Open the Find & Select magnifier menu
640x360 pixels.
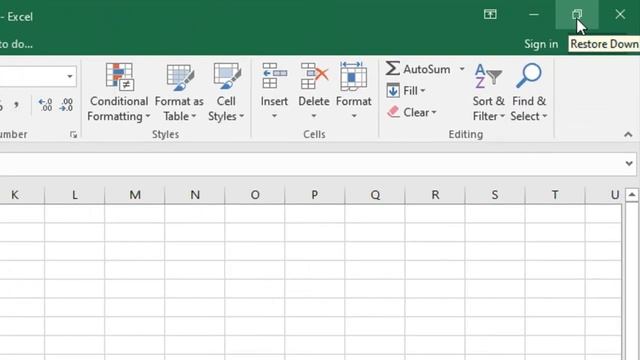pos(529,92)
